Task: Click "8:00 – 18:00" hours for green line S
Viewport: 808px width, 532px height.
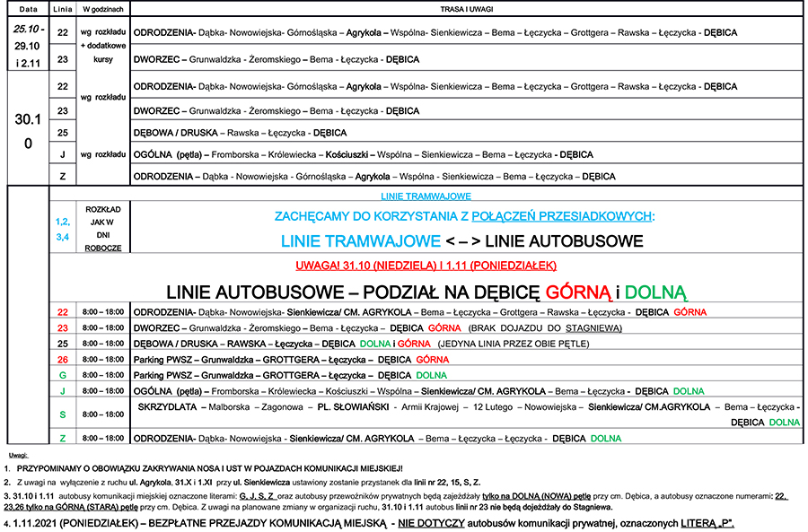Action: [x=103, y=414]
